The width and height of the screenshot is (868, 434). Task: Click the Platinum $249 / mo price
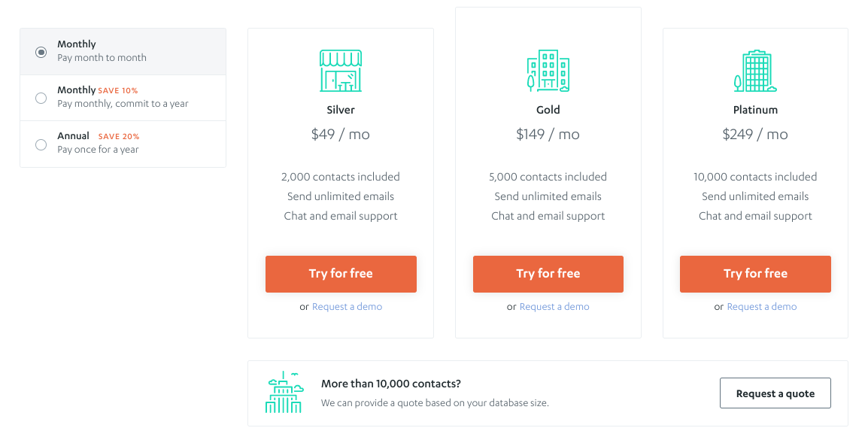(x=755, y=135)
